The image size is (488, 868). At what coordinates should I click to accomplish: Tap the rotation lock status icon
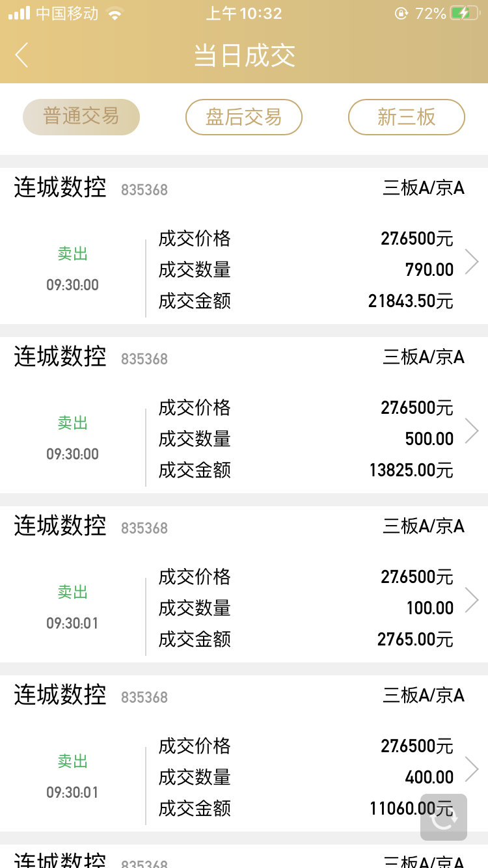pos(401,14)
